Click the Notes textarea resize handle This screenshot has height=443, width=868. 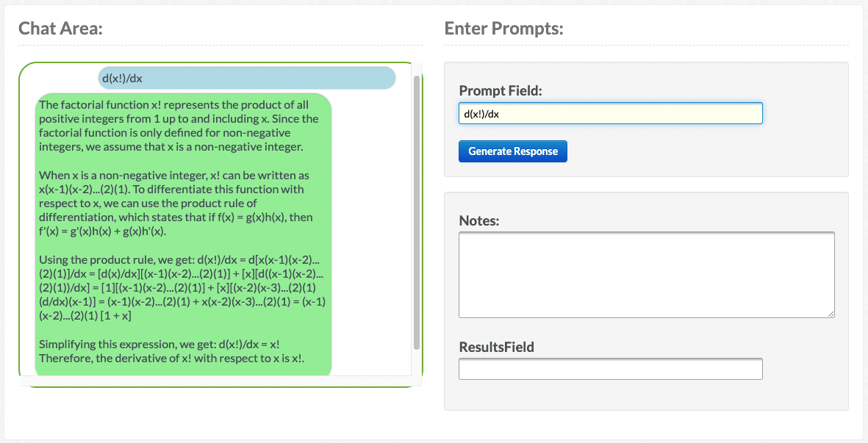(831, 314)
